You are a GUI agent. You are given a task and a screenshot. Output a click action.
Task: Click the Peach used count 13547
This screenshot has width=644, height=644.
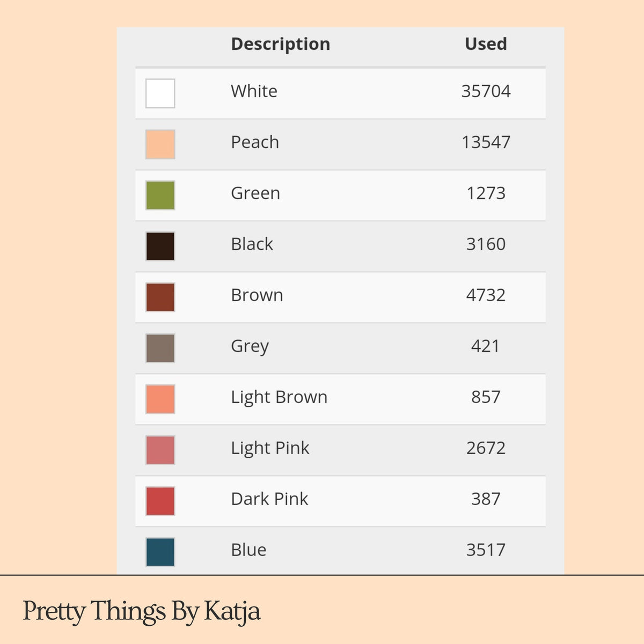pyautogui.click(x=486, y=142)
